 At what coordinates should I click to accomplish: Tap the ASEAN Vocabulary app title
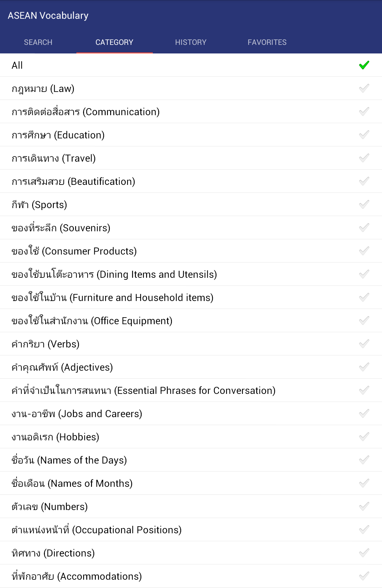pyautogui.click(x=48, y=16)
